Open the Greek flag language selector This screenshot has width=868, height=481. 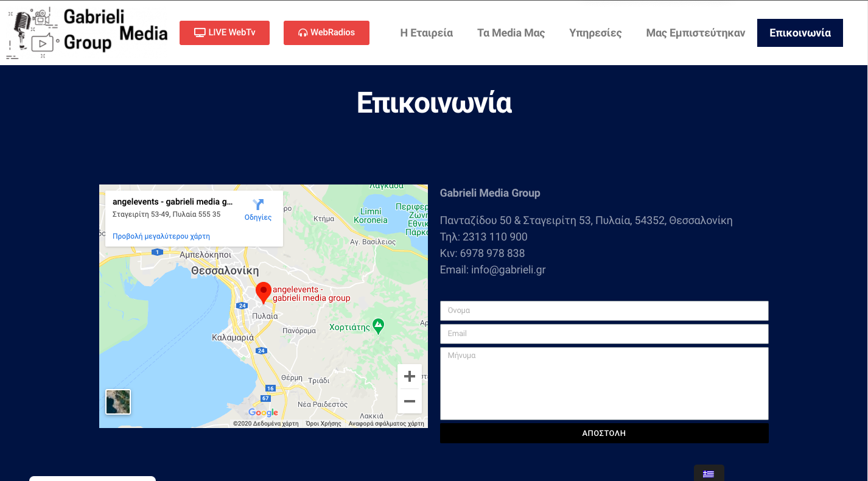[709, 474]
